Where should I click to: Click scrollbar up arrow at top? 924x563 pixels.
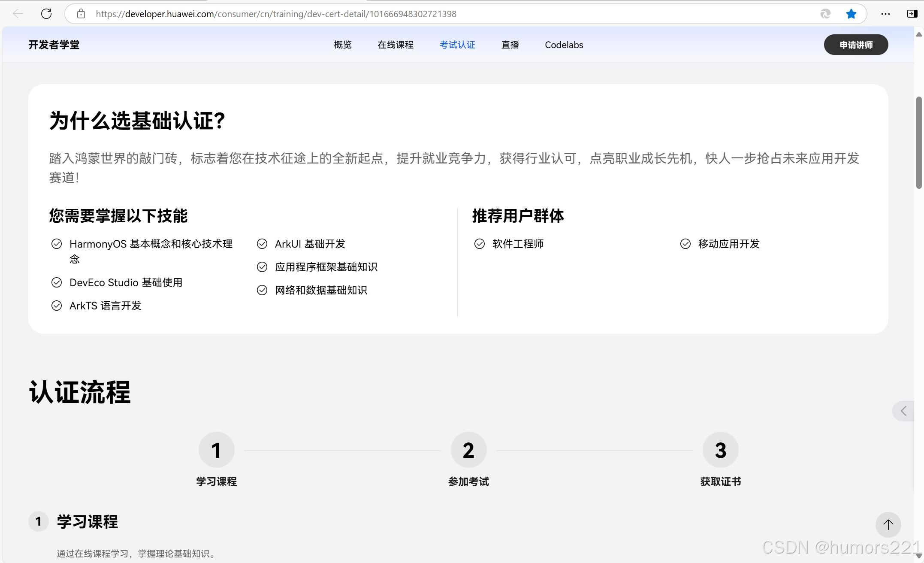(919, 34)
